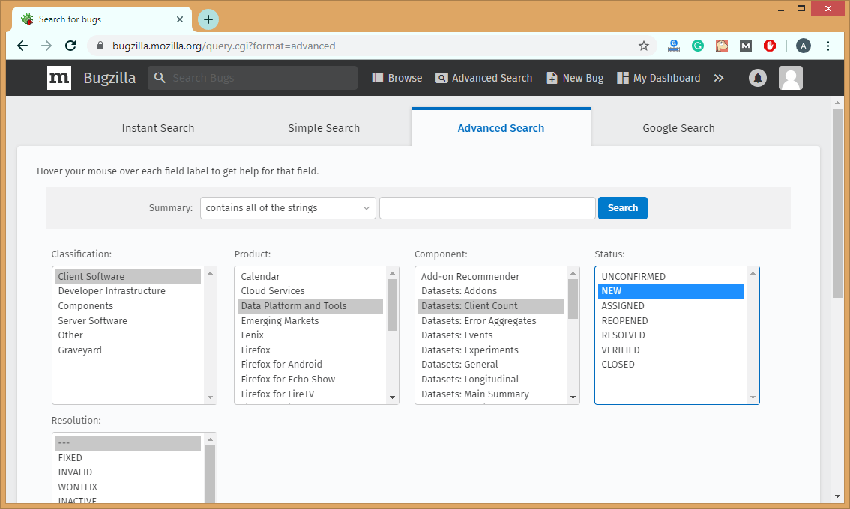
Task: Select REOPENED status
Action: (x=671, y=321)
